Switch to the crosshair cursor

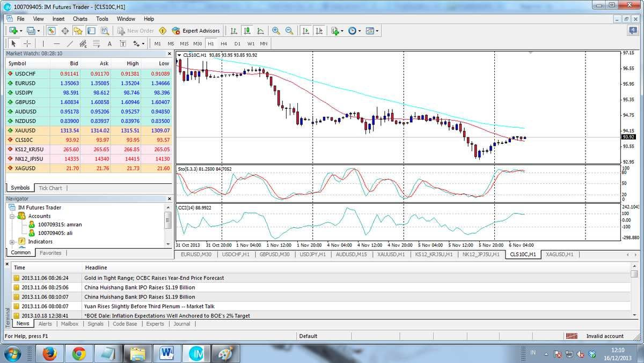point(27,43)
